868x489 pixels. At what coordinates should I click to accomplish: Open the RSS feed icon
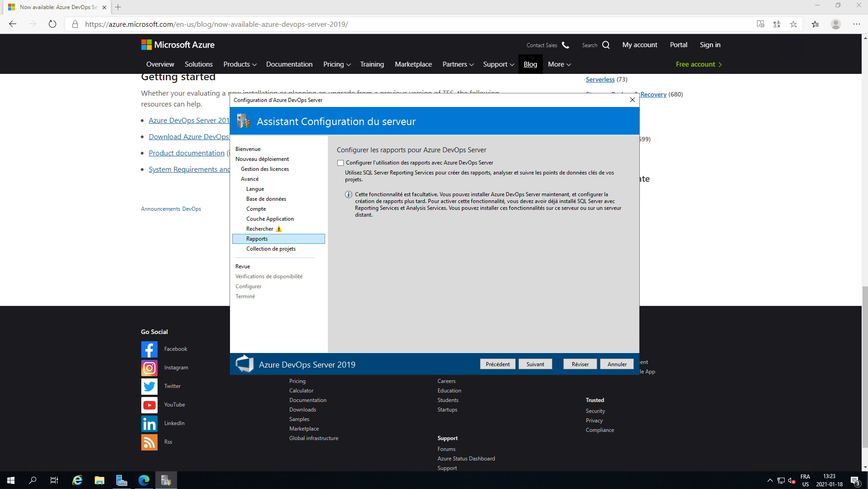pyautogui.click(x=149, y=442)
